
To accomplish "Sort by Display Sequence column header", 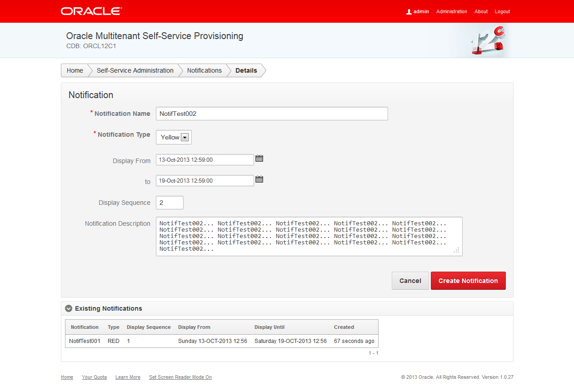I will (x=149, y=327).
